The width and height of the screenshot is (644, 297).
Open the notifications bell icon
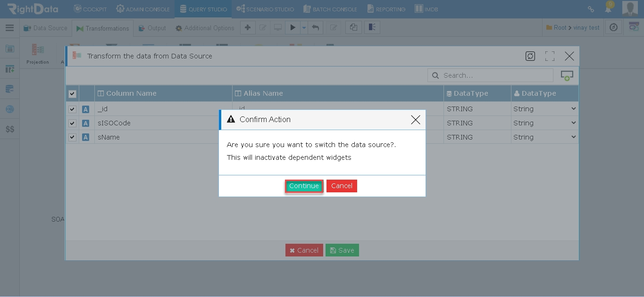609,8
